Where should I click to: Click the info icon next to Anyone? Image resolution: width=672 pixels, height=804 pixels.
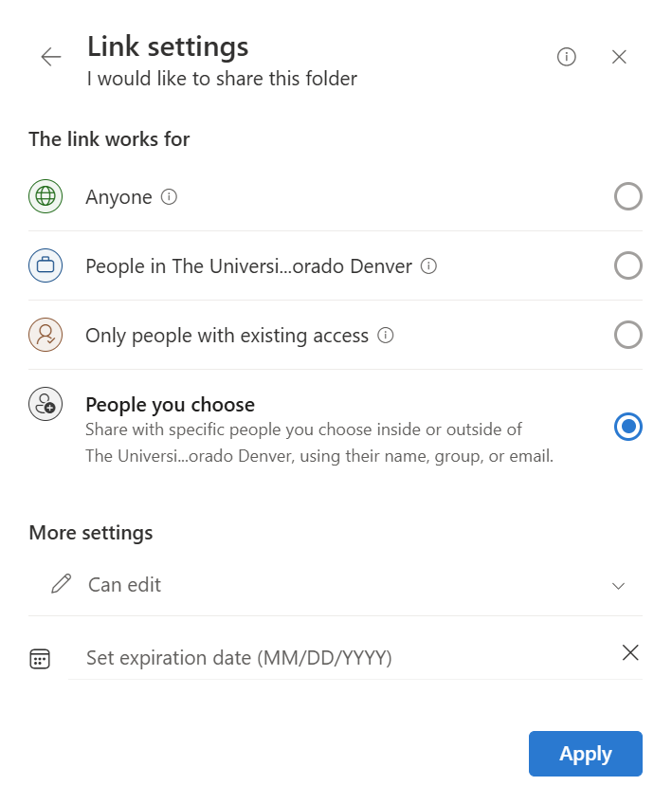[170, 197]
